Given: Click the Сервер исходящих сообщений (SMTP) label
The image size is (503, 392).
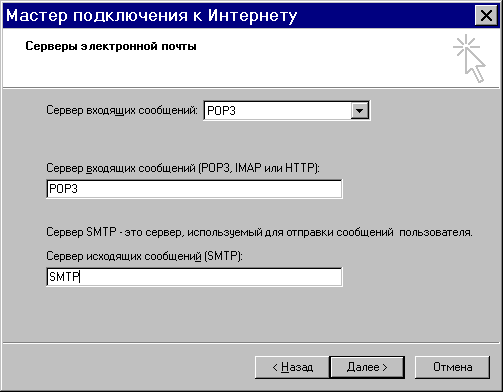Looking at the screenshot, I should pos(144,256).
